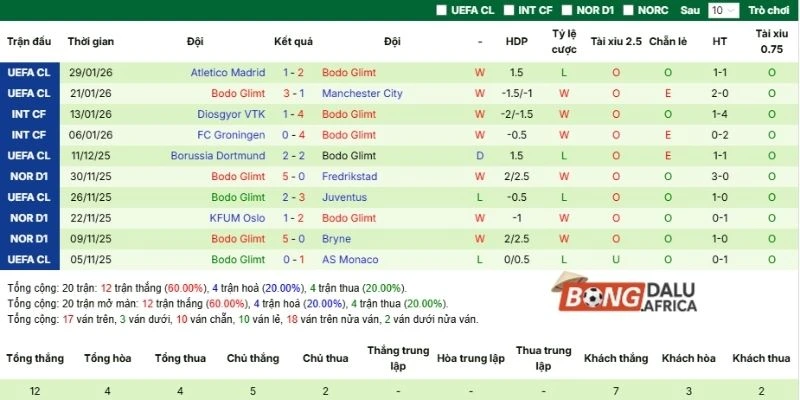The width and height of the screenshot is (800, 400).
Task: Toggle the UEFA CL filter checkbox
Action: coord(443,10)
